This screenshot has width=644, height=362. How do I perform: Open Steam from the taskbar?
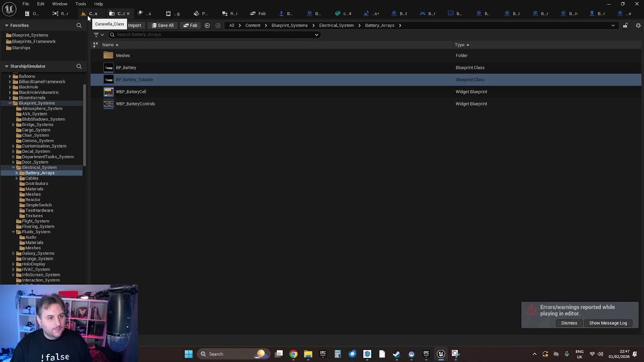click(x=396, y=354)
